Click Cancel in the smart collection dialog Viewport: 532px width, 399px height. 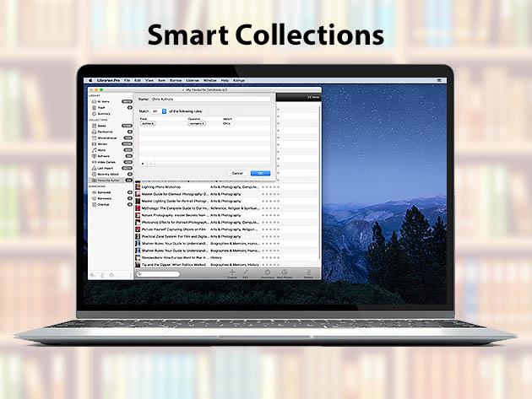tap(237, 173)
